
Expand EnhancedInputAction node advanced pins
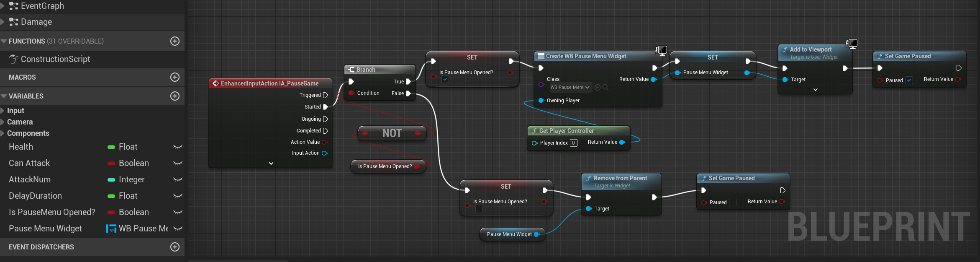(271, 163)
